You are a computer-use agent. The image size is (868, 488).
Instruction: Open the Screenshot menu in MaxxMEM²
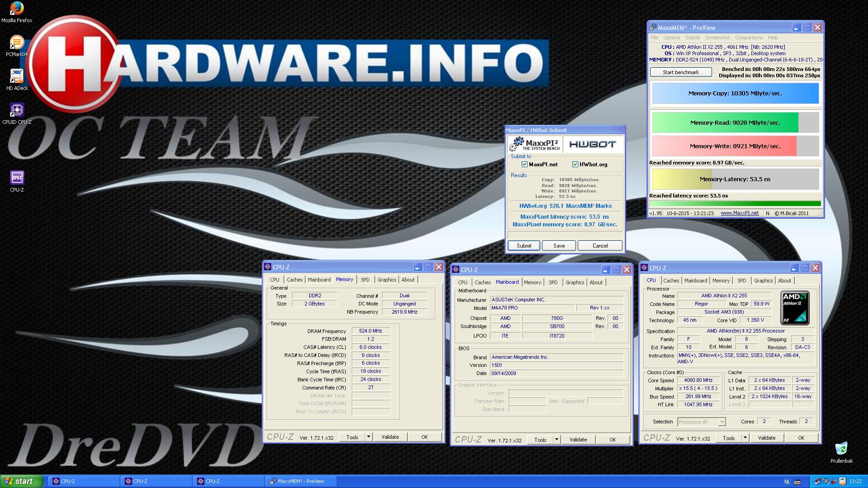coord(717,38)
